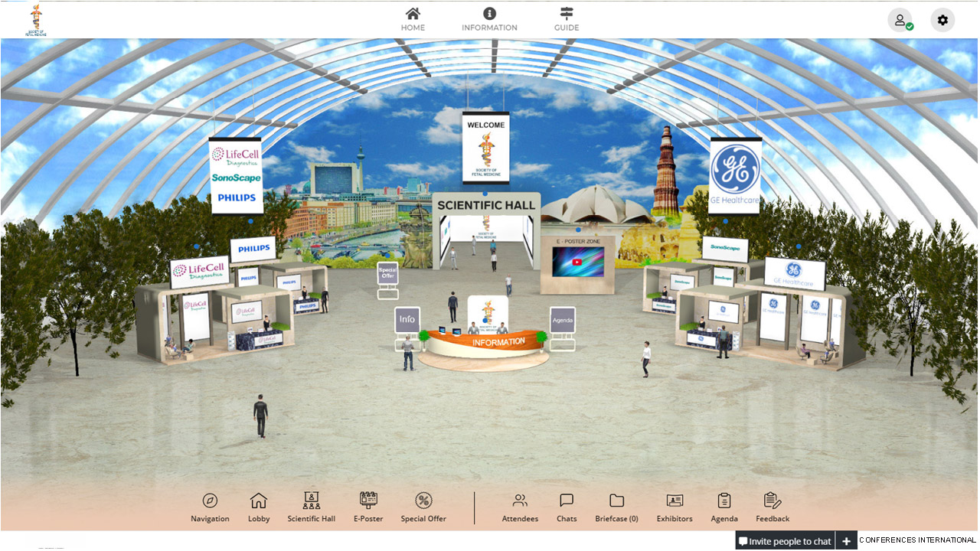Open Navigation compass icon

[210, 508]
